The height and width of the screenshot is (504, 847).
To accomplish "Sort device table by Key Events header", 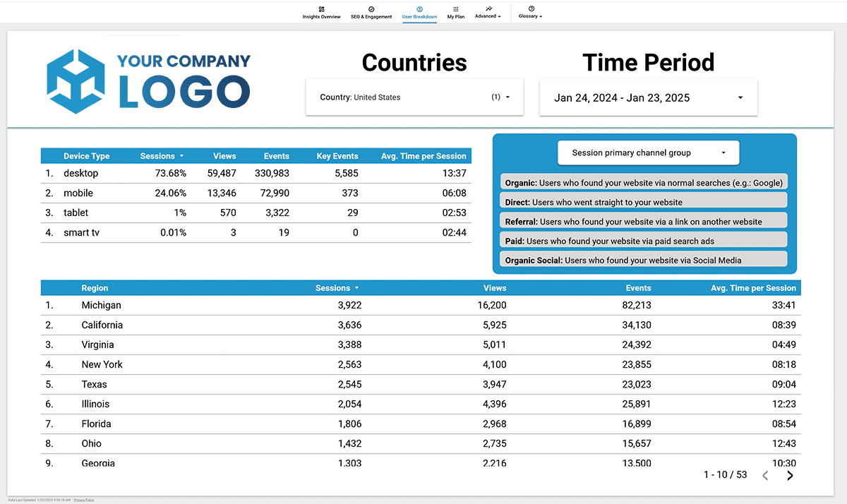I will click(x=337, y=156).
